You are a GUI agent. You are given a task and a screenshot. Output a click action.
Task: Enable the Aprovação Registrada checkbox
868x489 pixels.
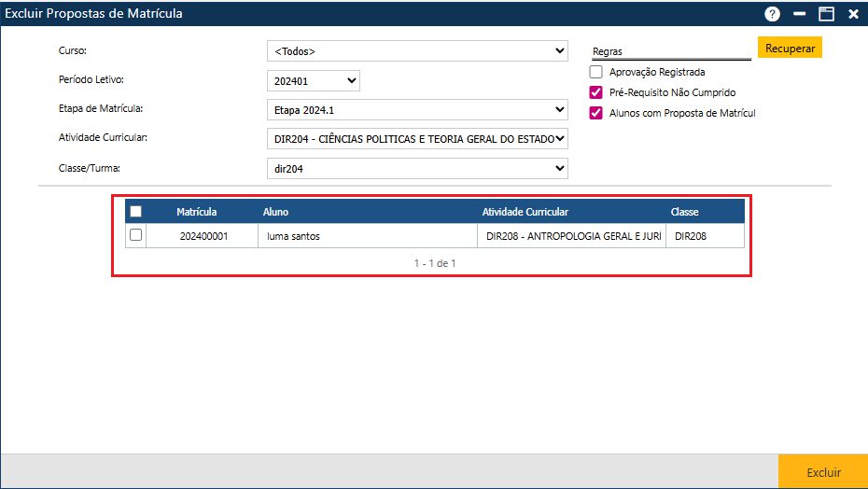point(595,72)
